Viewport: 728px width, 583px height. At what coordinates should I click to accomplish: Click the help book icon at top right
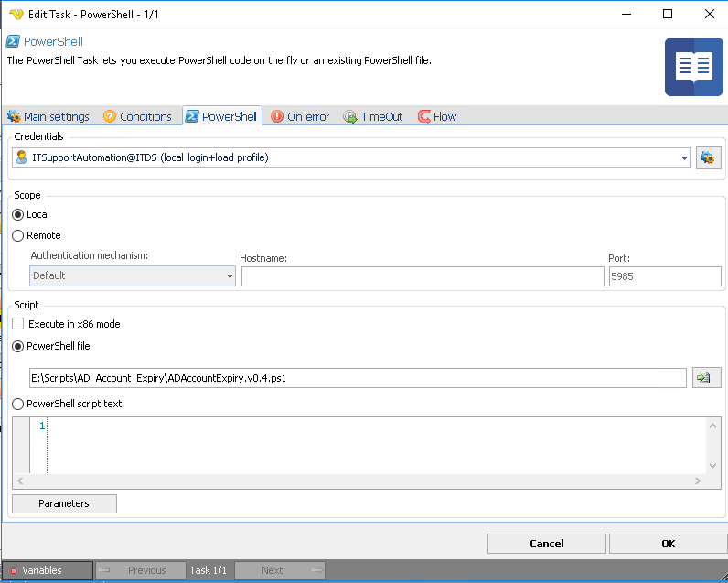(693, 66)
